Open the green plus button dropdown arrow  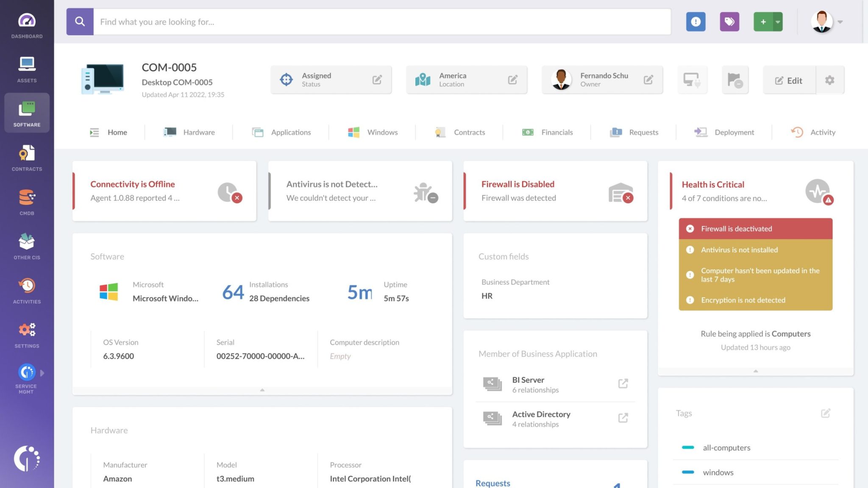point(778,22)
